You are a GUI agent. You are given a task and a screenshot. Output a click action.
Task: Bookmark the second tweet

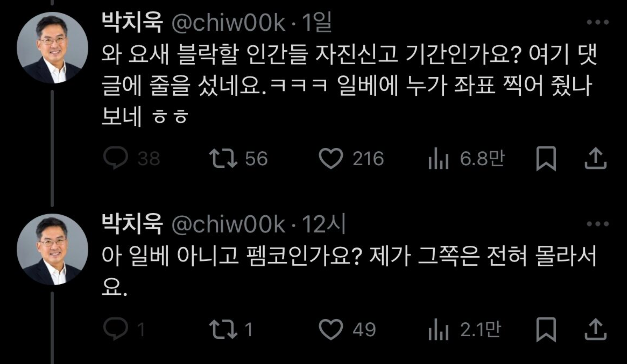[x=546, y=330]
